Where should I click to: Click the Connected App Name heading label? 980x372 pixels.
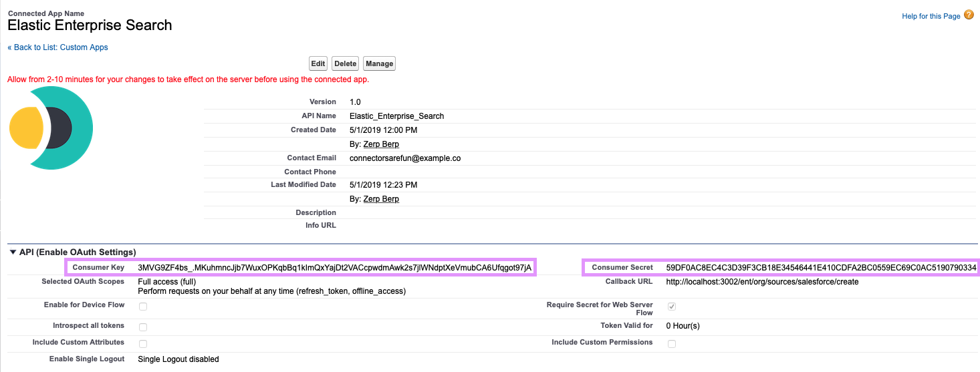(46, 13)
